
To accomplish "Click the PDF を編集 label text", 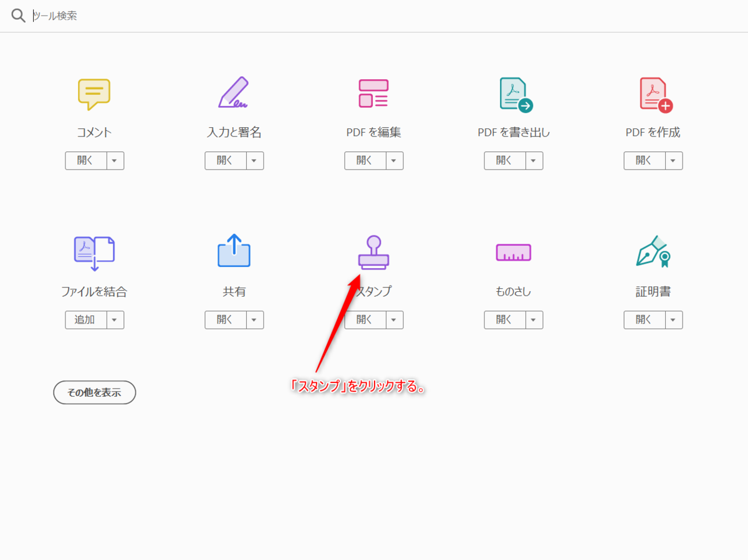I will pyautogui.click(x=374, y=132).
